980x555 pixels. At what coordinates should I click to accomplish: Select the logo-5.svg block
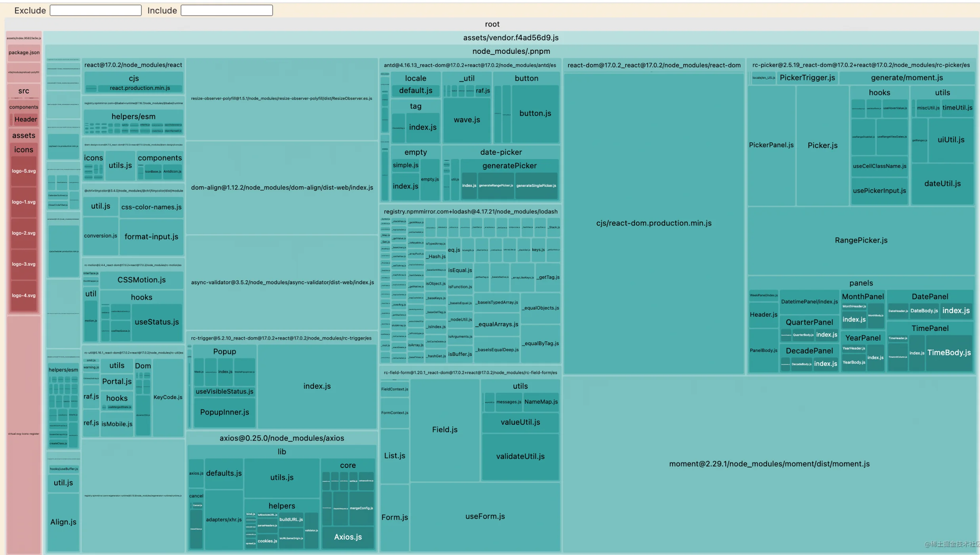point(24,171)
